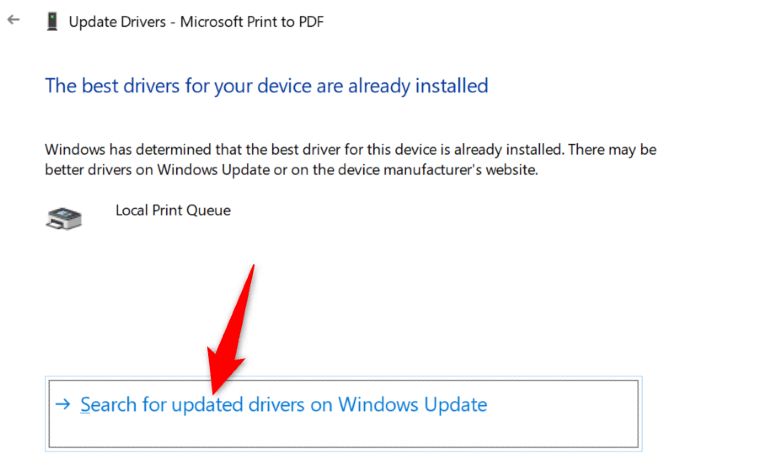Click the word 'Queue' in the device label
The image size is (770, 467).
[207, 211]
